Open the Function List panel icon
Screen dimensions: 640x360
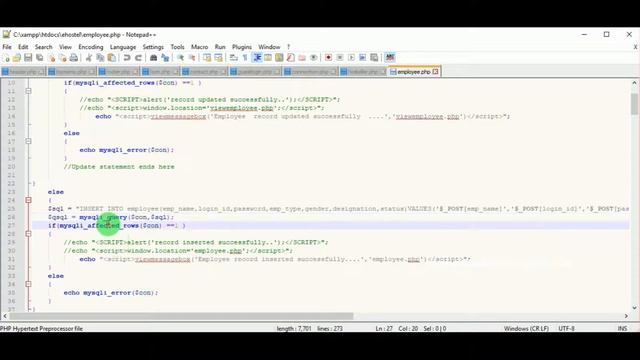[x=291, y=58]
